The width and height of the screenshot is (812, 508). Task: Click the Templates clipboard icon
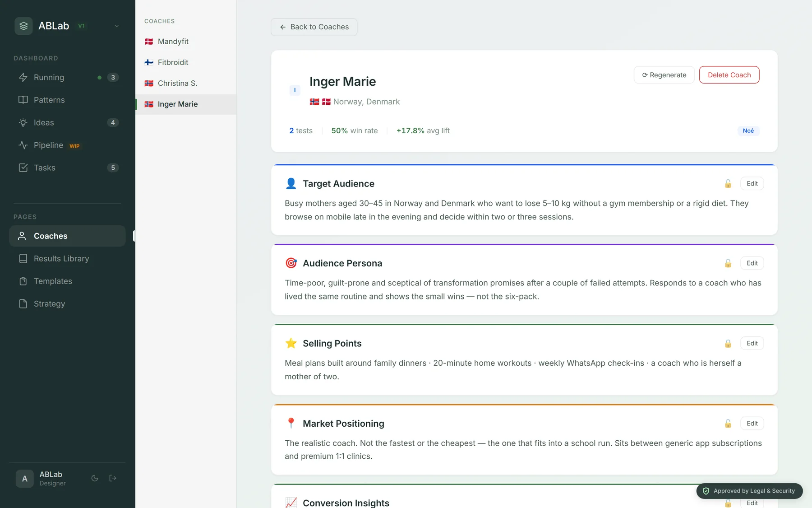pyautogui.click(x=23, y=281)
